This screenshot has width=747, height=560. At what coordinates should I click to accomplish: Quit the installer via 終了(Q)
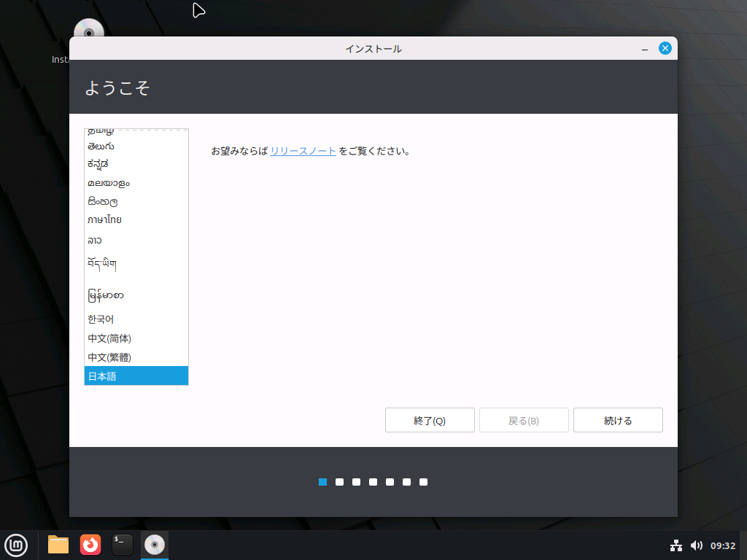[x=430, y=420]
